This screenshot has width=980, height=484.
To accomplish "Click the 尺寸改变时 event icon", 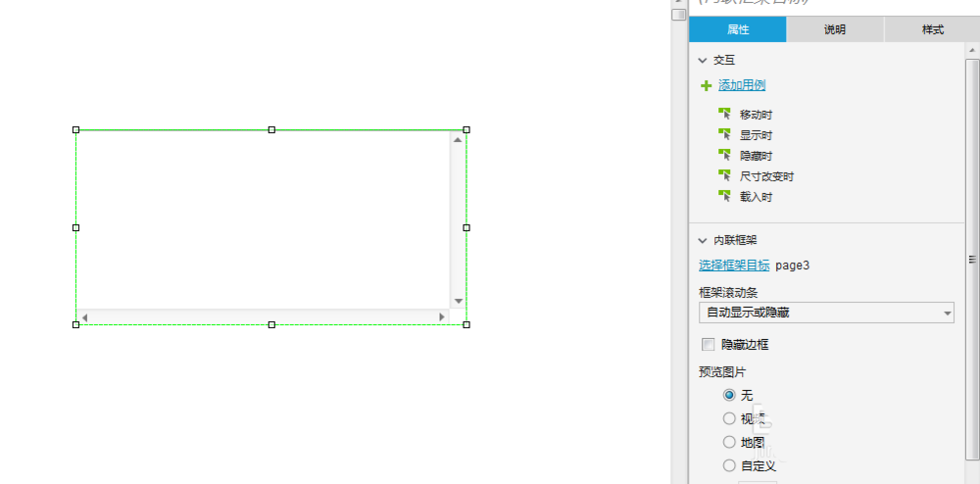I will 725,176.
